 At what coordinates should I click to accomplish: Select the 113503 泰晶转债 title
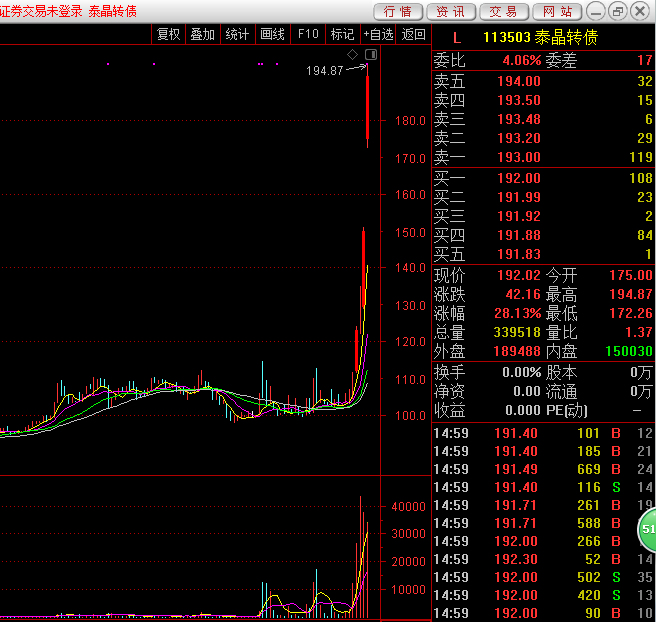pyautogui.click(x=541, y=38)
